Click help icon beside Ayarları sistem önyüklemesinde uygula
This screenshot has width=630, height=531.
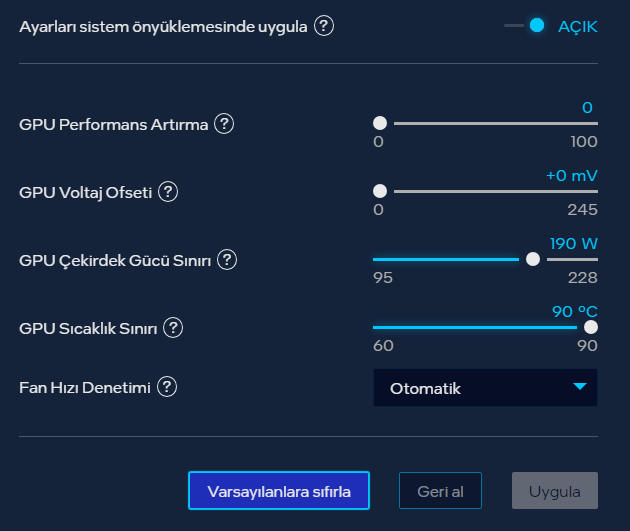pyautogui.click(x=324, y=26)
